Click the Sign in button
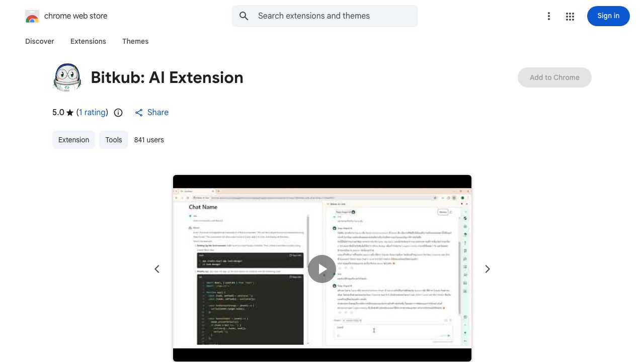Screen dimensions: 644x362 (x=608, y=16)
